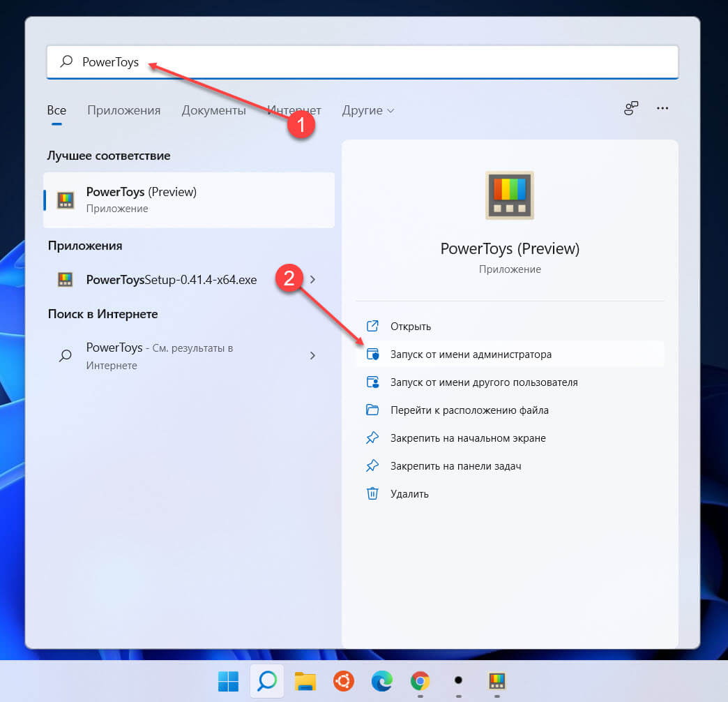This screenshot has height=702, width=728.
Task: Open the Windows Start button on taskbar
Action: [229, 681]
